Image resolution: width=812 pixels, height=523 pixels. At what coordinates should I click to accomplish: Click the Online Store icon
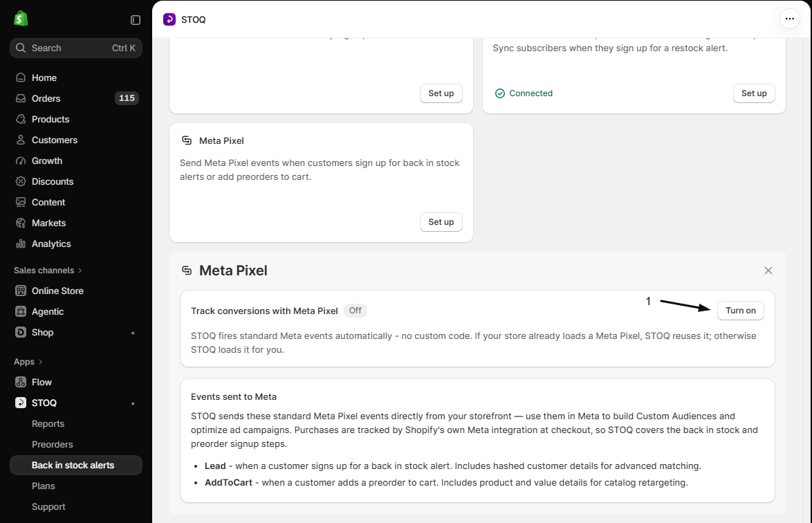(x=21, y=291)
